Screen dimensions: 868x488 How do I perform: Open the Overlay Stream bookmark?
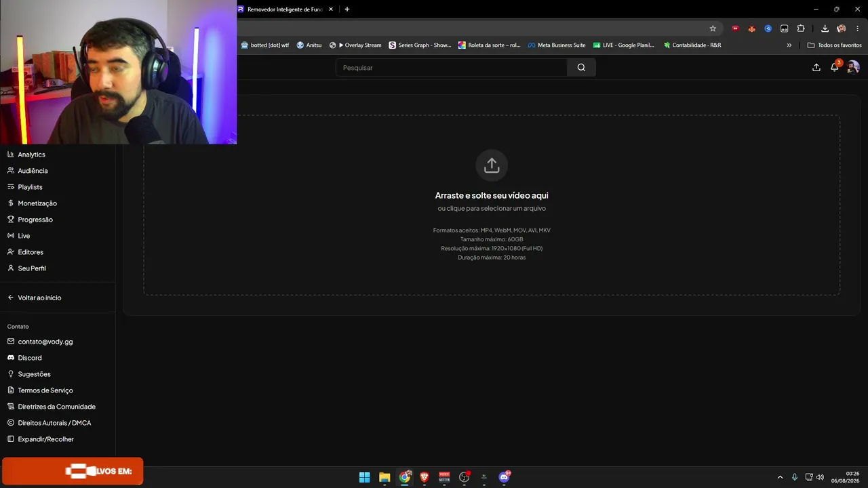click(x=355, y=45)
